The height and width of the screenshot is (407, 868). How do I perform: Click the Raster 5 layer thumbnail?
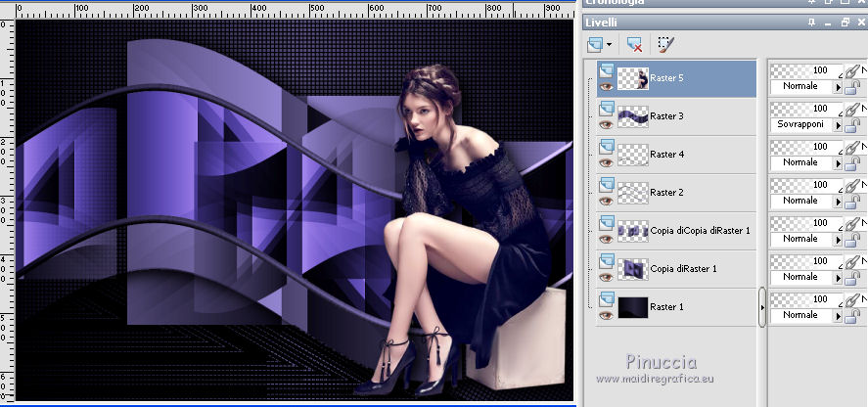[633, 78]
